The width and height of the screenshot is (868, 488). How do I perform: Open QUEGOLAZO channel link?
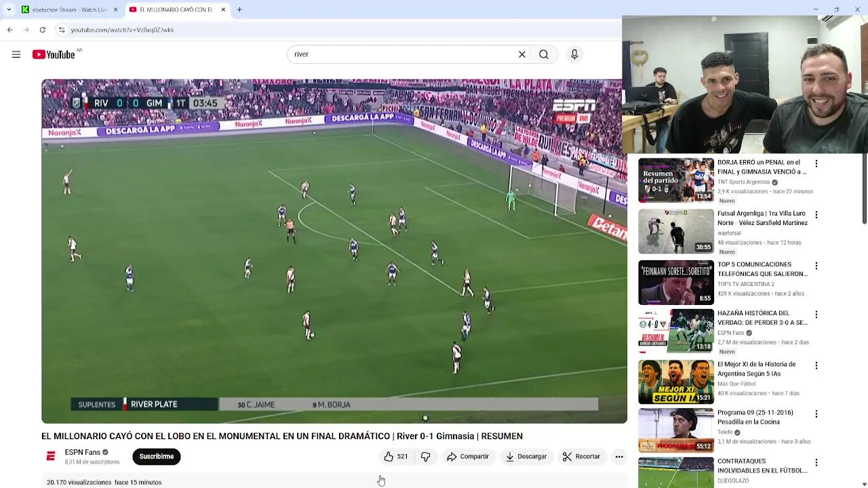733,481
